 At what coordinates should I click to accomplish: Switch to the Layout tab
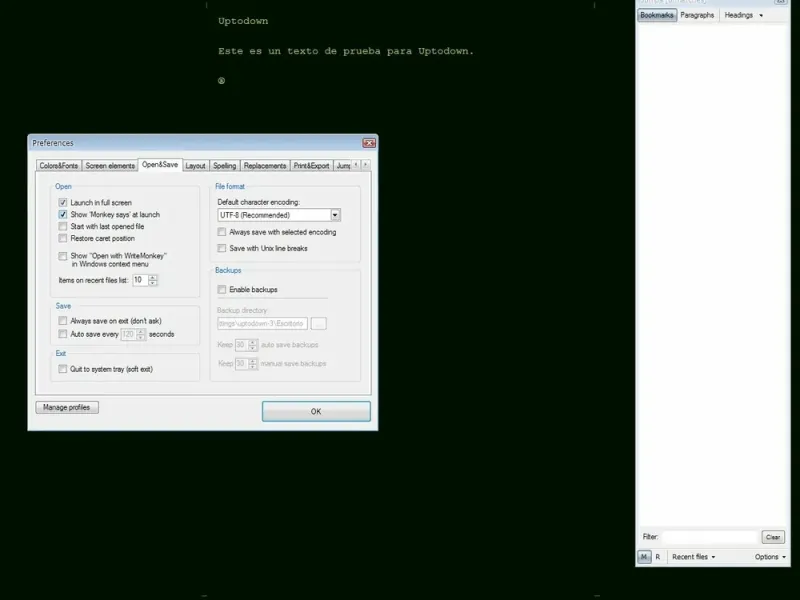coord(195,166)
